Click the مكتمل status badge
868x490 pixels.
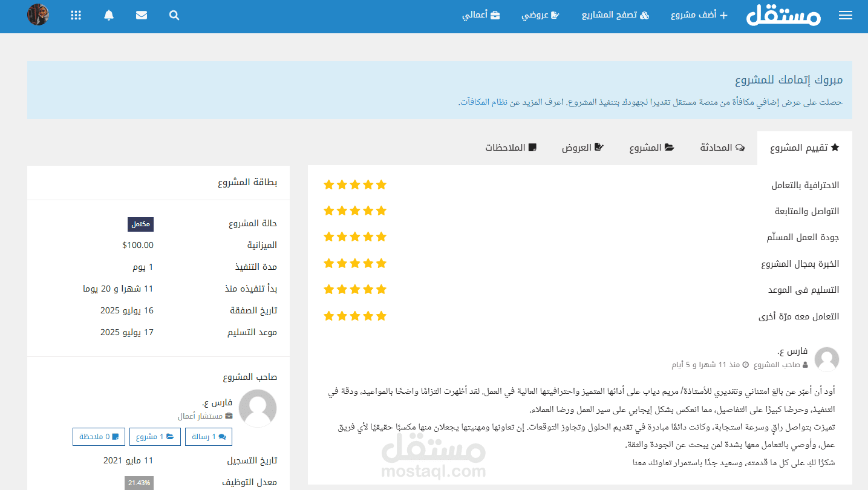pyautogui.click(x=140, y=224)
